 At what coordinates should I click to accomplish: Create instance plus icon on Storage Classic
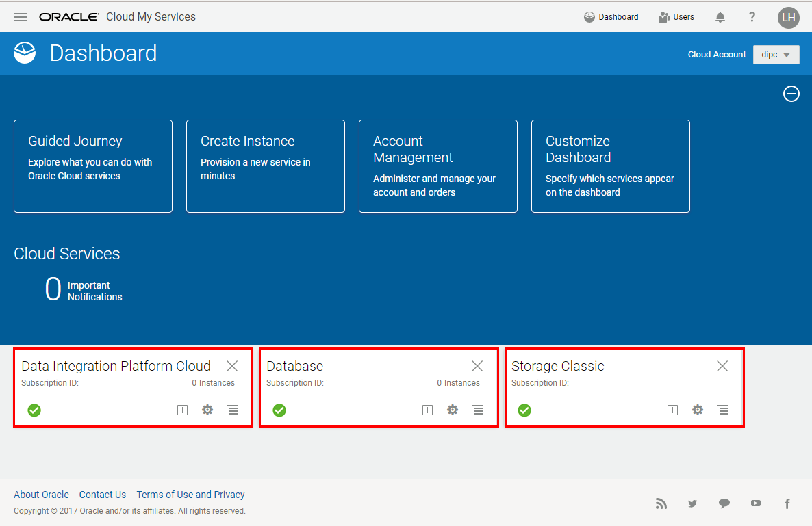pos(672,410)
